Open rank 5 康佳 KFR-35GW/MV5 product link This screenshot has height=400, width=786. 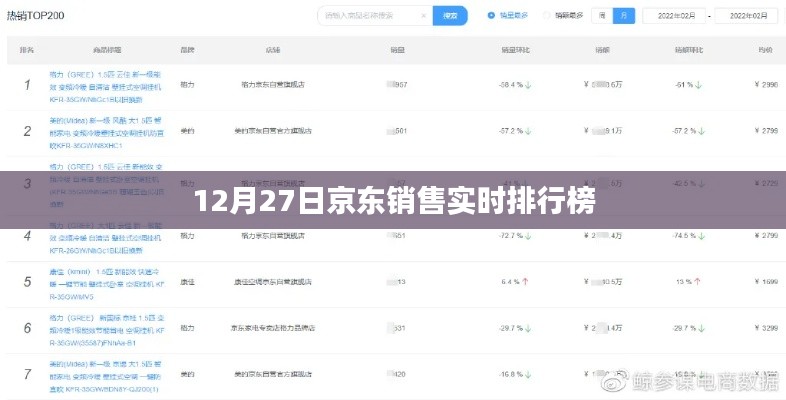coord(107,284)
